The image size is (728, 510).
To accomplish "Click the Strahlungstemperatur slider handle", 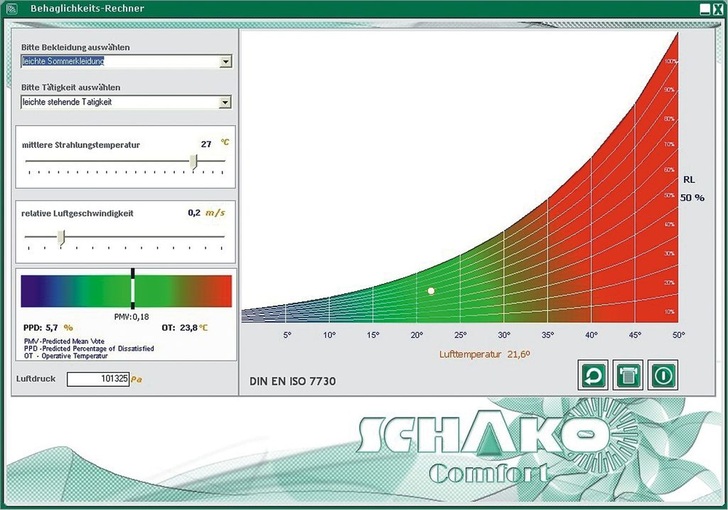I will point(194,161).
